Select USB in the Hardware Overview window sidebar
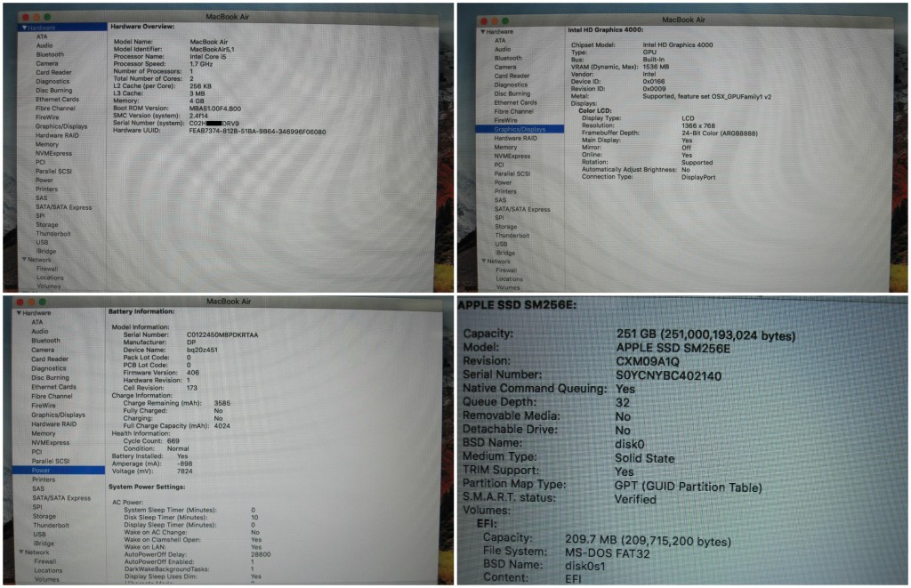Screen dimensions: 911x588 coord(42,242)
